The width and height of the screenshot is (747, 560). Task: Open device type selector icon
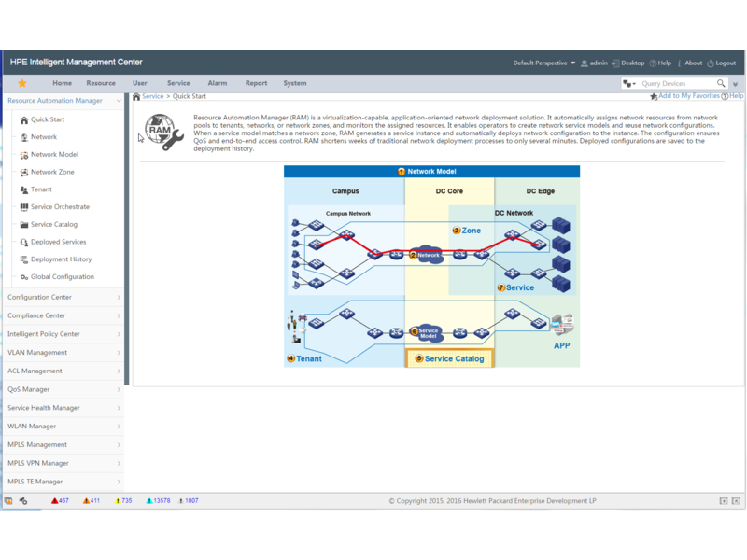click(x=628, y=83)
